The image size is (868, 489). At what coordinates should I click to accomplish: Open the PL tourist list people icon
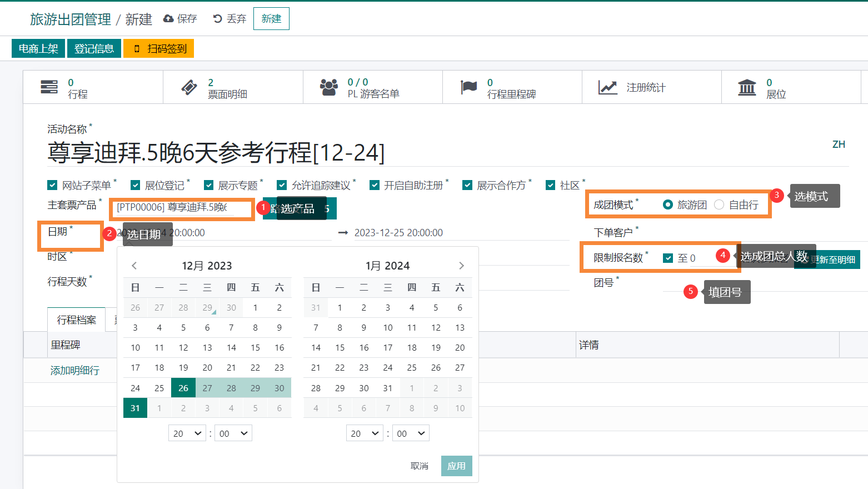329,87
